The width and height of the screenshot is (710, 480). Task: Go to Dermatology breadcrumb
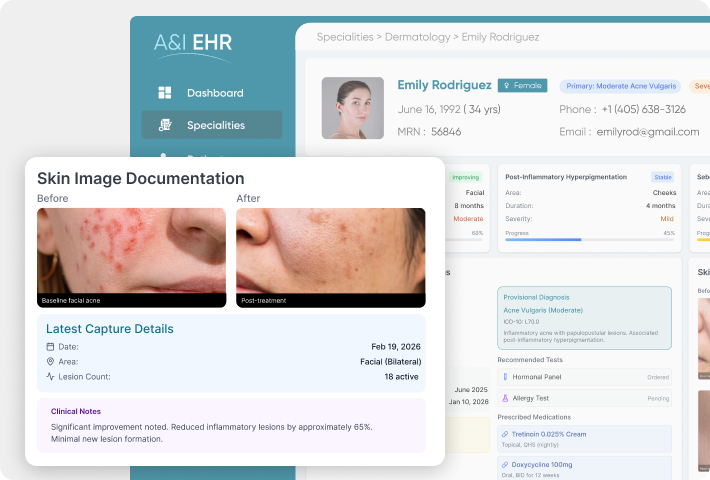(x=417, y=37)
